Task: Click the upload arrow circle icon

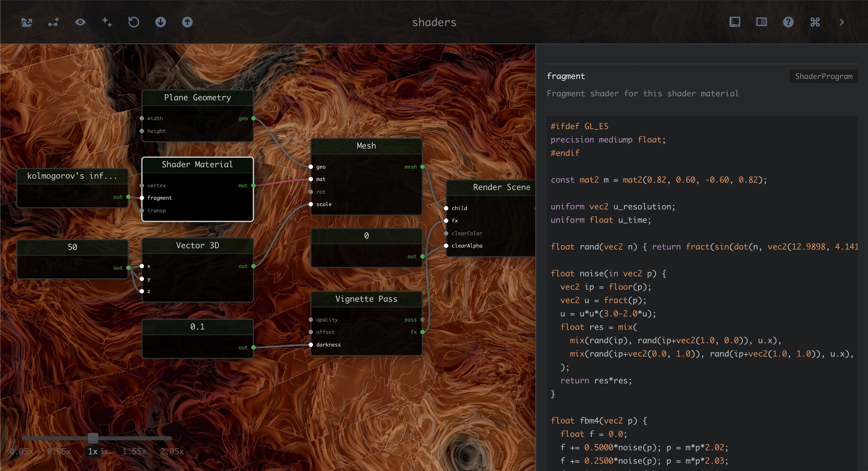Action: click(187, 22)
